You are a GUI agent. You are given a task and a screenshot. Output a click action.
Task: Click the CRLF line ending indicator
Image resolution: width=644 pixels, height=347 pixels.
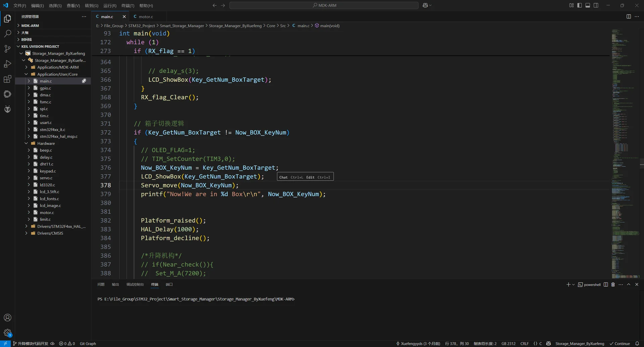click(x=524, y=344)
